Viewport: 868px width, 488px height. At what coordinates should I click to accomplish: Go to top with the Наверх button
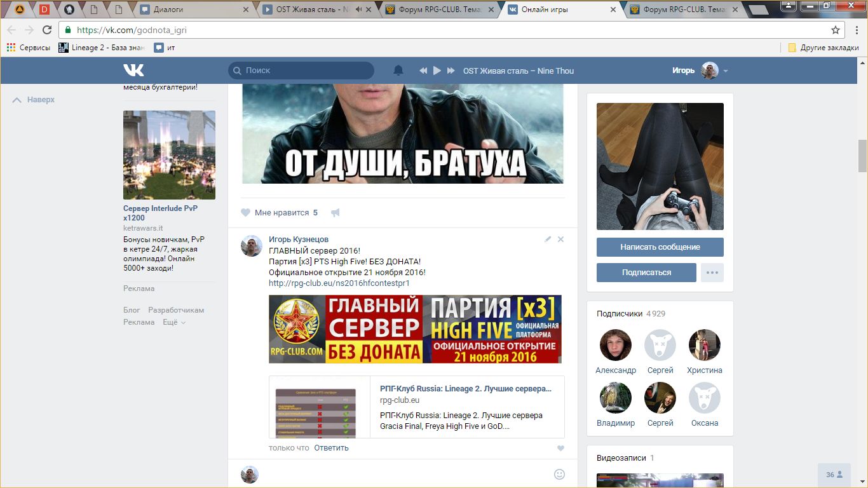[34, 100]
